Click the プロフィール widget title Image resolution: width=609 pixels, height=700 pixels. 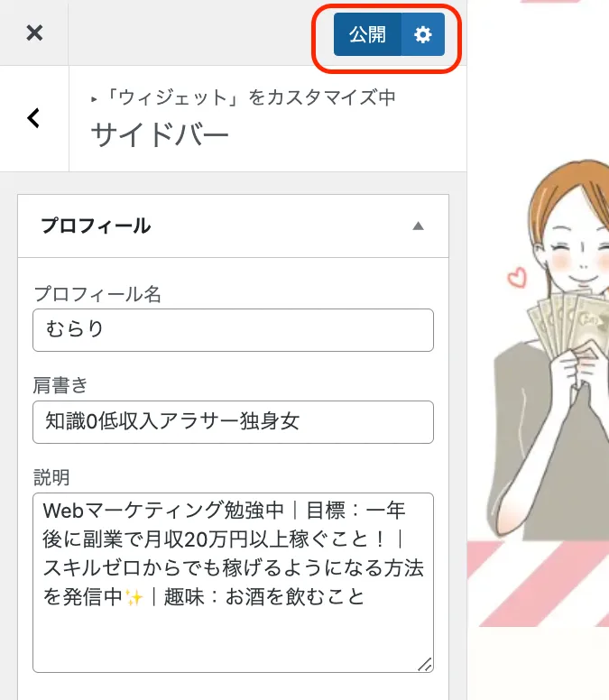click(x=96, y=226)
